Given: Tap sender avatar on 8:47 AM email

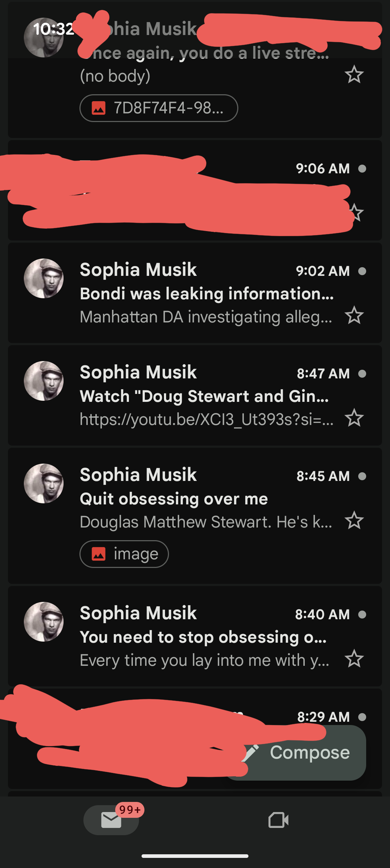Looking at the screenshot, I should tap(44, 381).
